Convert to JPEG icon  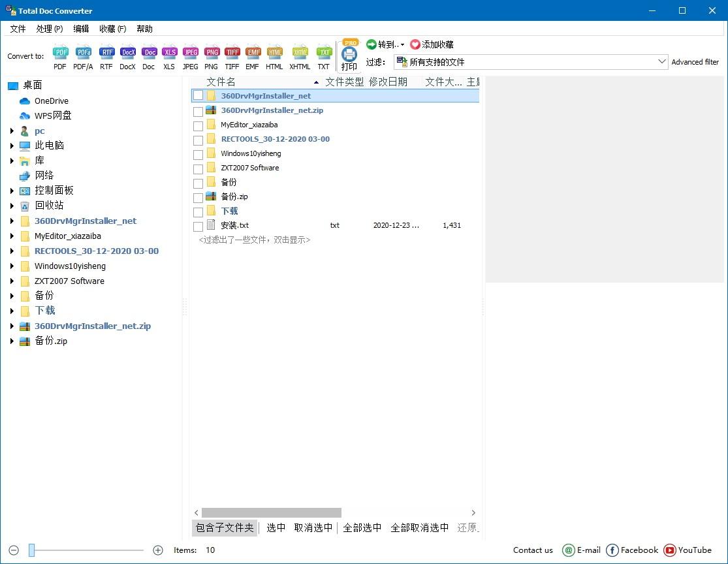(191, 52)
